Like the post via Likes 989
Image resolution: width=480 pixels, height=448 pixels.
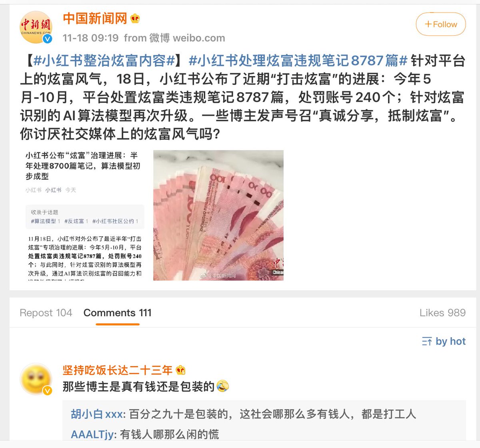442,313
